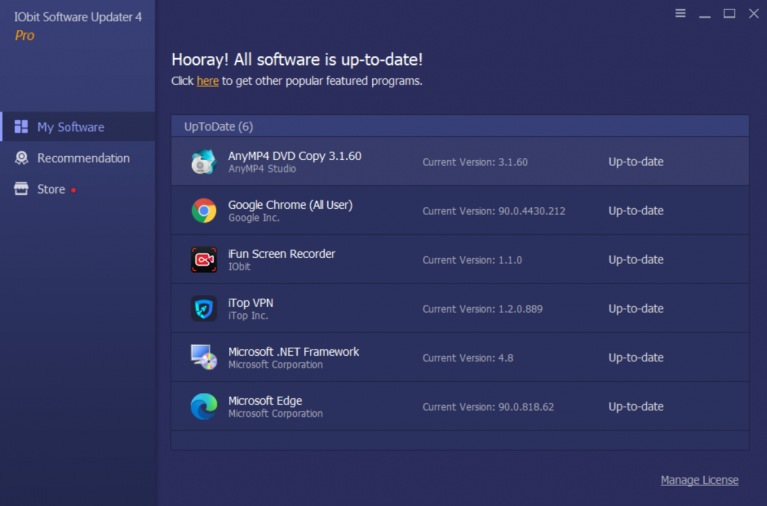767x506 pixels.
Task: Select the Microsoft .NET Framework name
Action: click(293, 351)
